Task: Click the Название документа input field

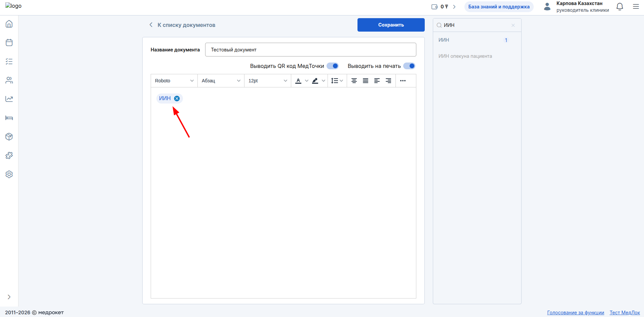Action: 310,50
